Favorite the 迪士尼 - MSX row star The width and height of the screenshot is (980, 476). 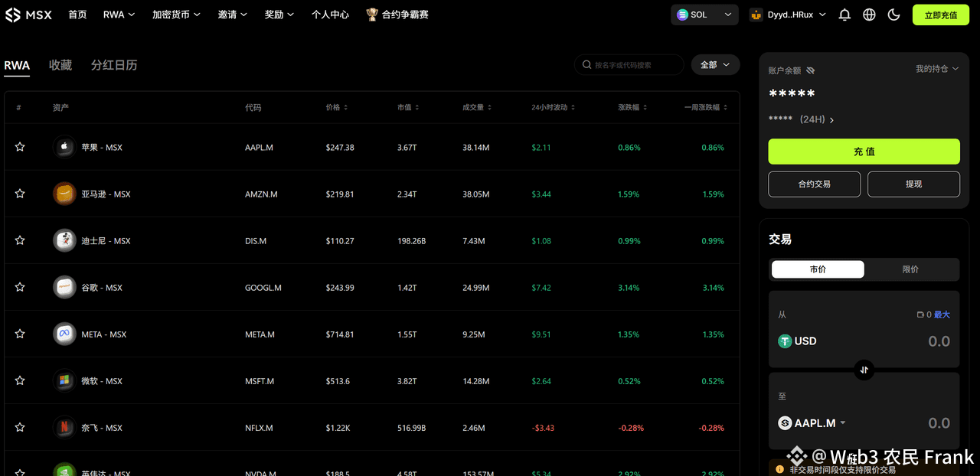click(x=20, y=240)
